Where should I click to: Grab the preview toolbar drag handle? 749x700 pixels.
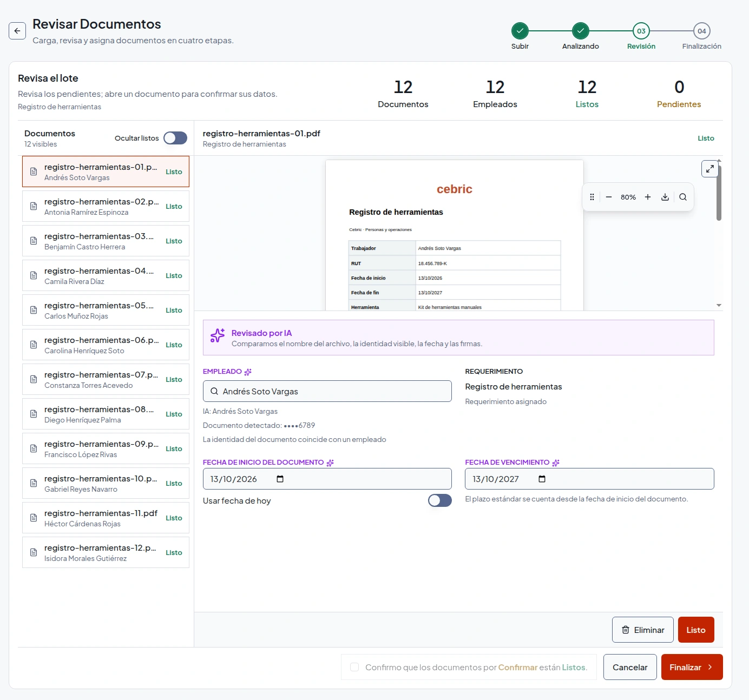pyautogui.click(x=592, y=197)
